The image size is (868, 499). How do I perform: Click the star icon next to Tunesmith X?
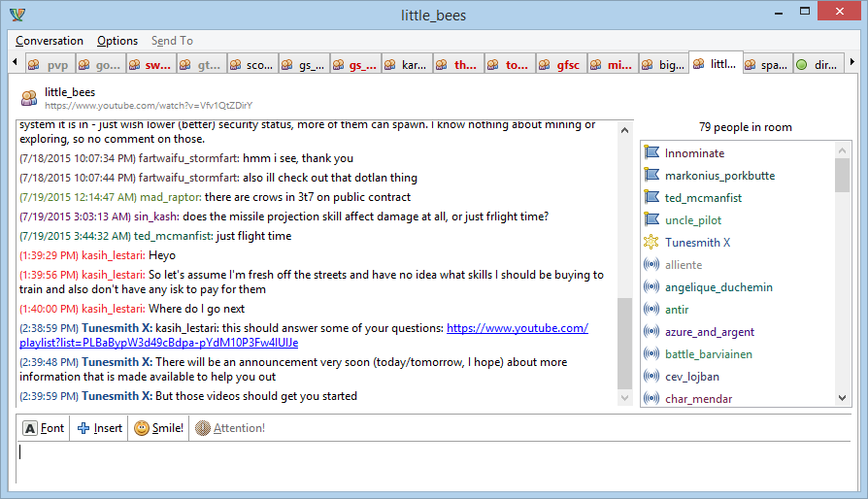pyautogui.click(x=651, y=243)
